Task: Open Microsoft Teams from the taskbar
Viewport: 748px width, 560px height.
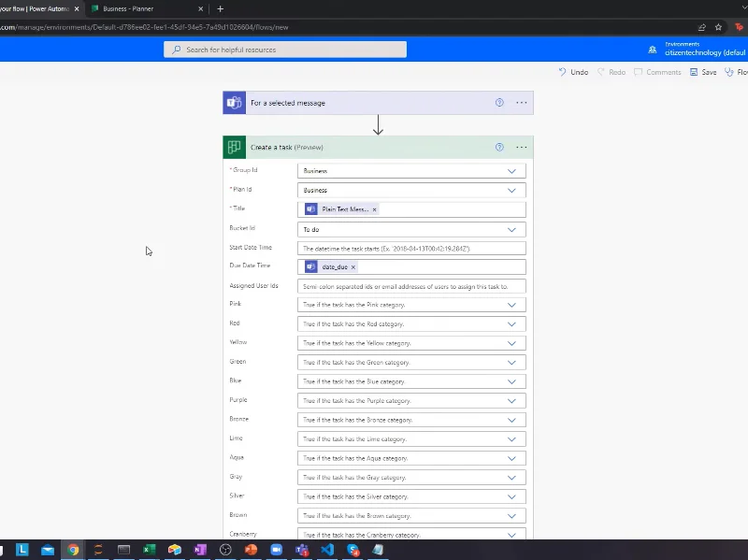Action: pyautogui.click(x=301, y=550)
